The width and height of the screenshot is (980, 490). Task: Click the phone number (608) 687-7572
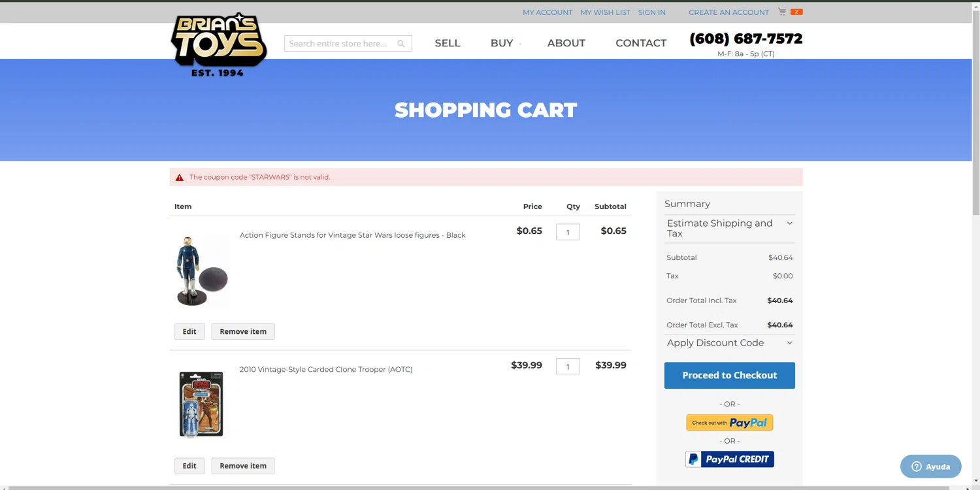(746, 39)
